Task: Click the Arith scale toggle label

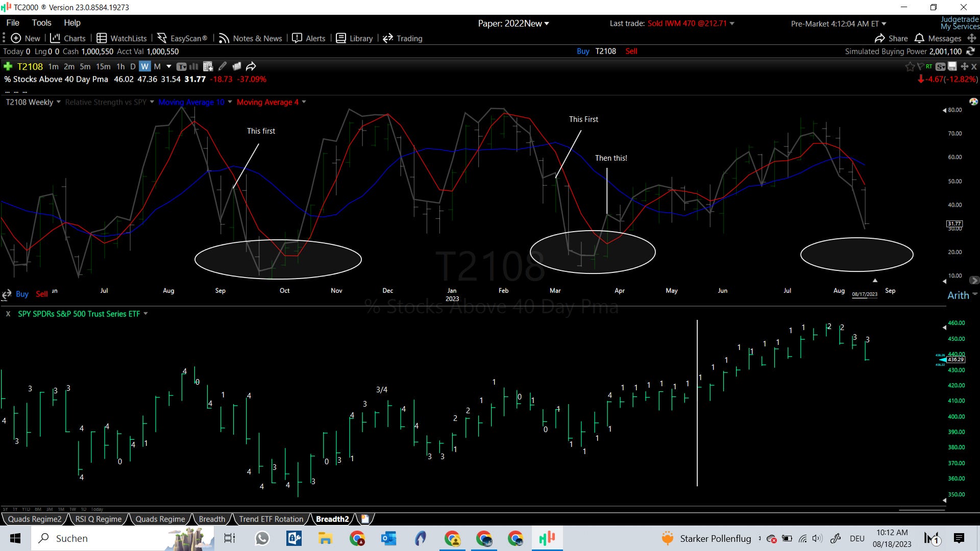Action: point(958,295)
